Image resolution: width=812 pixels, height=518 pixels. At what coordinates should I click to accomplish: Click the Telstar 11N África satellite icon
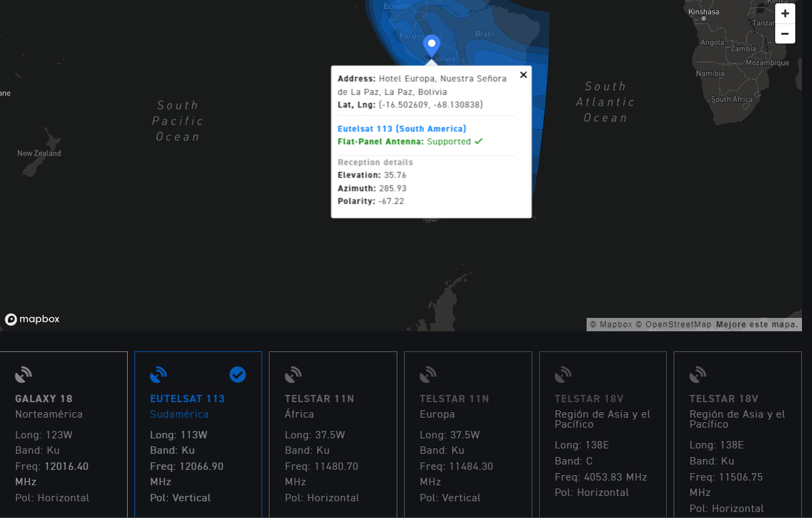click(294, 375)
